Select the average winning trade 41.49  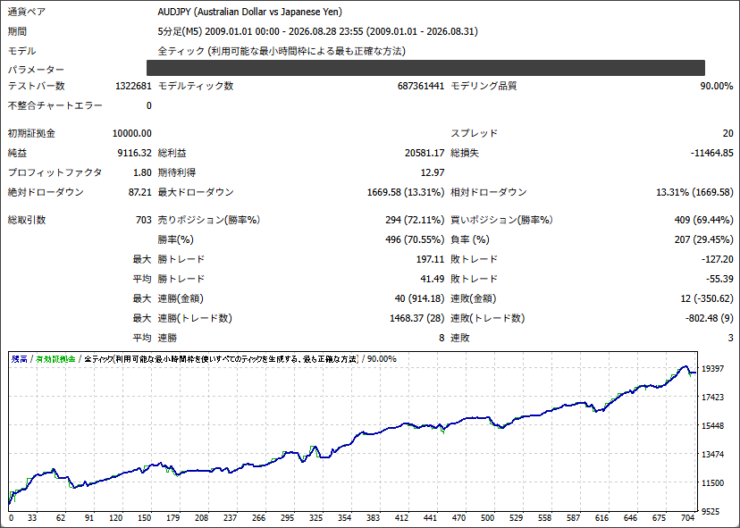point(433,279)
